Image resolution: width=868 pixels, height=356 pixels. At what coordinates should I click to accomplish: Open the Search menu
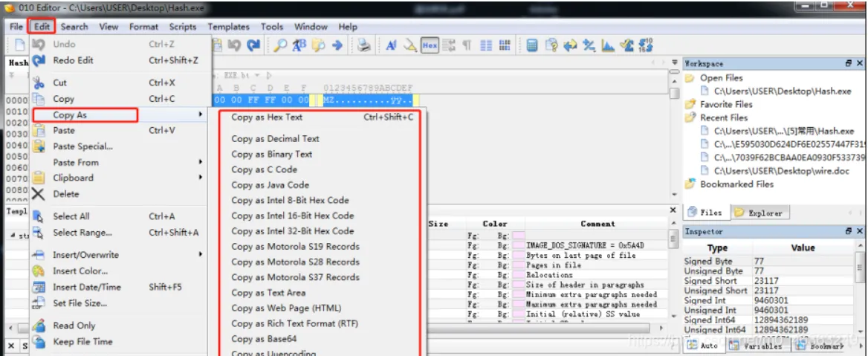click(74, 27)
